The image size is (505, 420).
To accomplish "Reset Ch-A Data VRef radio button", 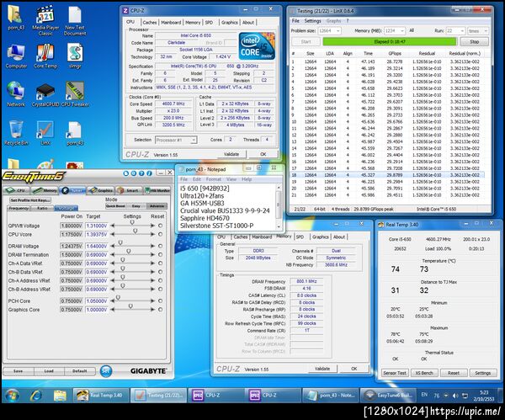I will pyautogui.click(x=161, y=263).
